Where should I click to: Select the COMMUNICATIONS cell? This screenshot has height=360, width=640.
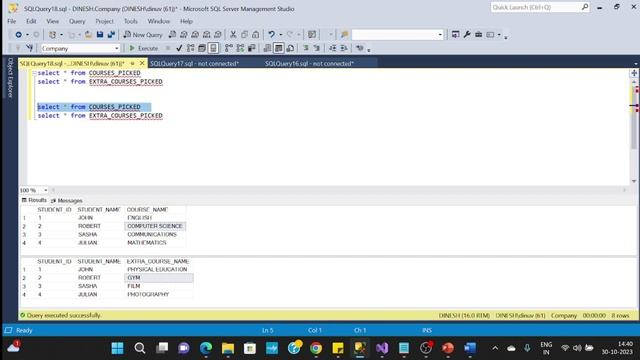click(155, 234)
